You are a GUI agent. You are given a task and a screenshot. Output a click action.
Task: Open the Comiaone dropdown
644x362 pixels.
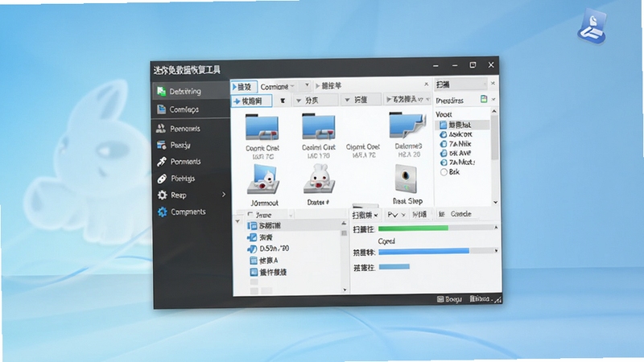click(x=277, y=87)
